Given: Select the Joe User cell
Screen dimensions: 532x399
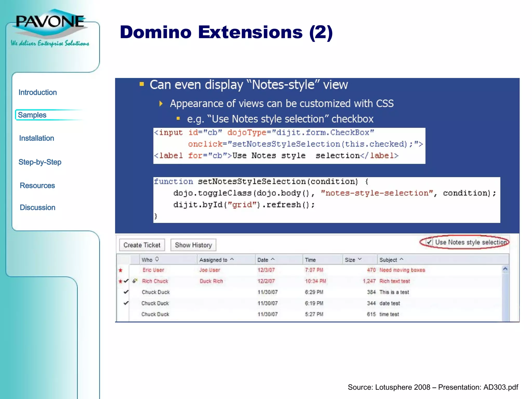Looking at the screenshot, I should 210,270.
